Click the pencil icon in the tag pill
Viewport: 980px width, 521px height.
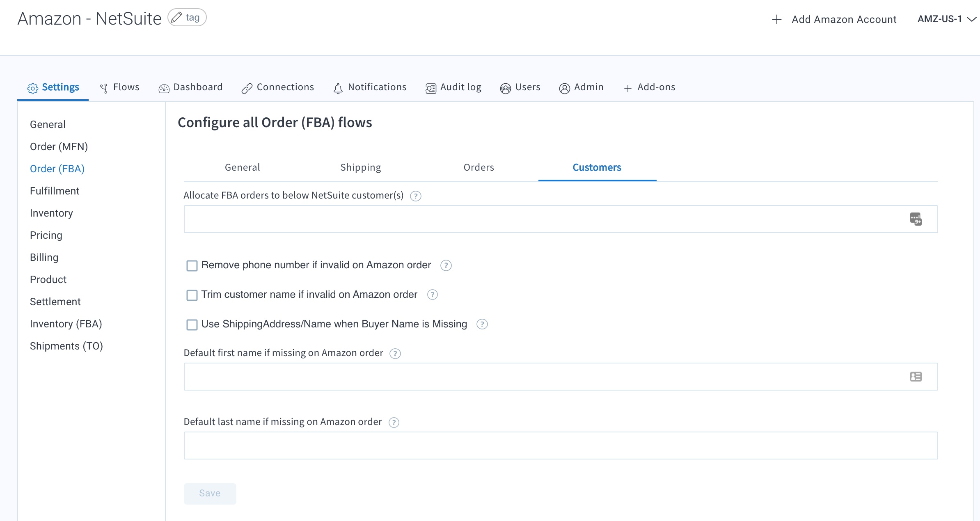point(176,17)
